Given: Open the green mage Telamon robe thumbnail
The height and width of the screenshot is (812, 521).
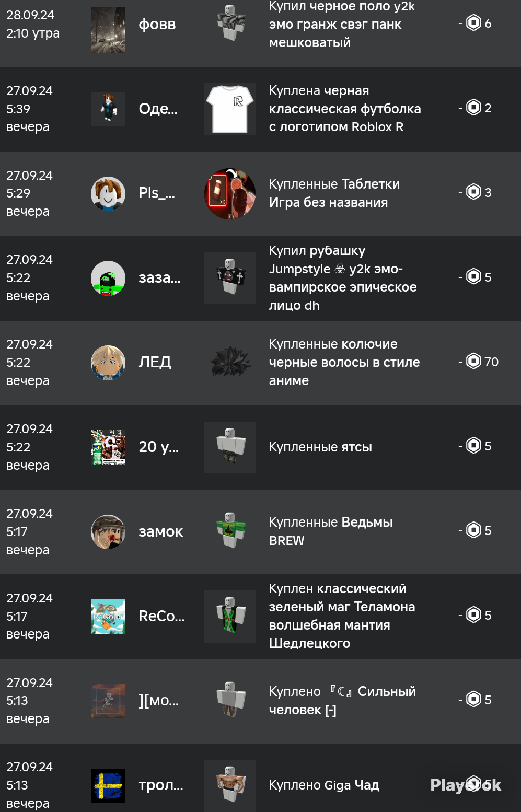Looking at the screenshot, I should [230, 617].
